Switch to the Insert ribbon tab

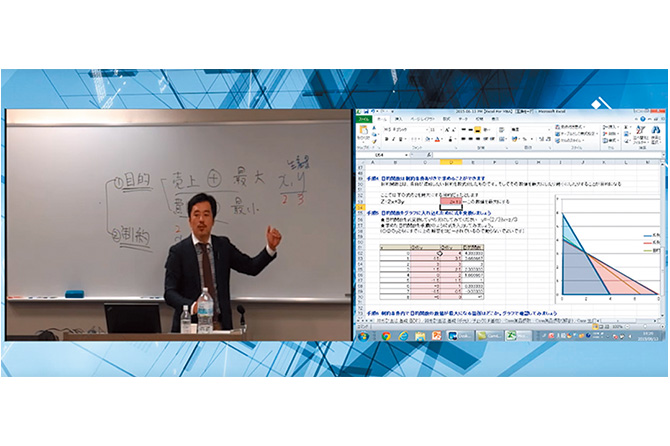397,117
